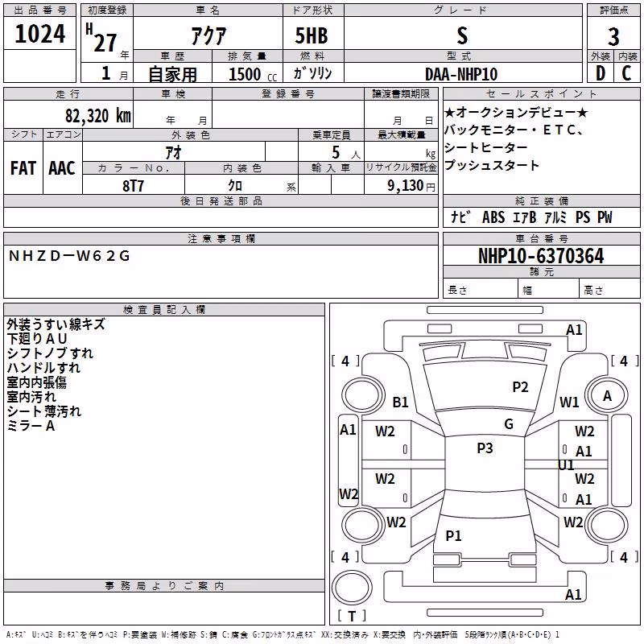Select the mileage 82,320 km

[x=97, y=115]
